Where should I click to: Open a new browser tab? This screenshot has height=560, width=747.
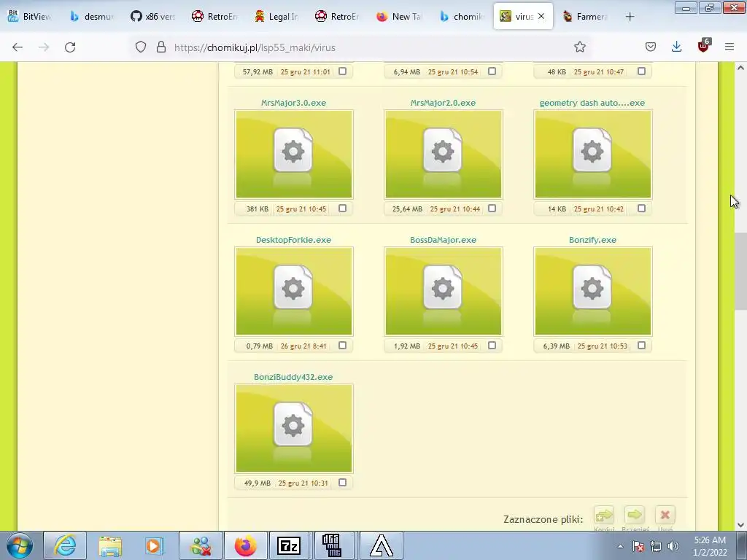[630, 17]
